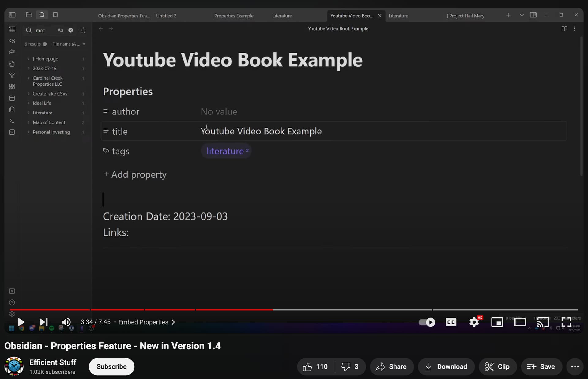The width and height of the screenshot is (588, 379).
Task: Open the Project Hail Mary tab
Action: [466, 16]
